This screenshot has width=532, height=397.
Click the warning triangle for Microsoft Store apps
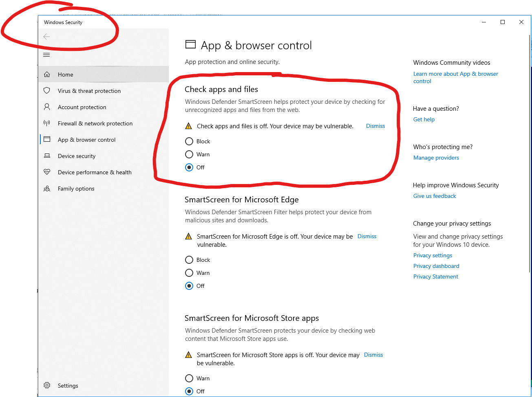coord(188,355)
